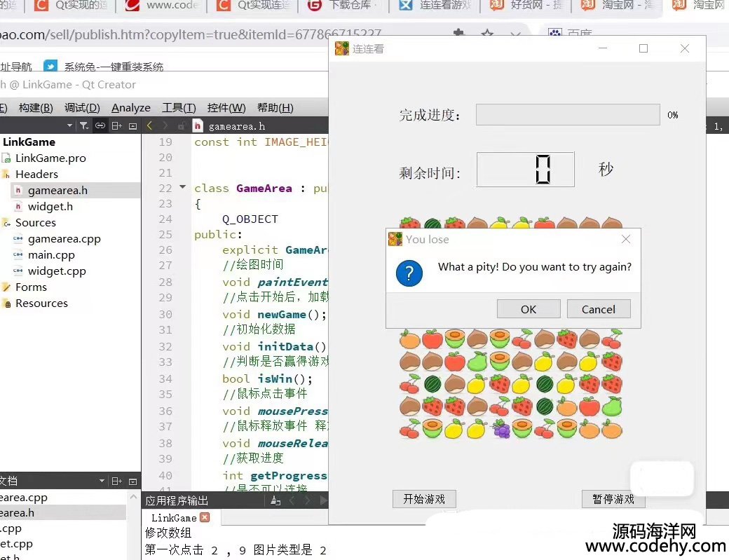Click line number 30 in editor gutter

coord(165,315)
